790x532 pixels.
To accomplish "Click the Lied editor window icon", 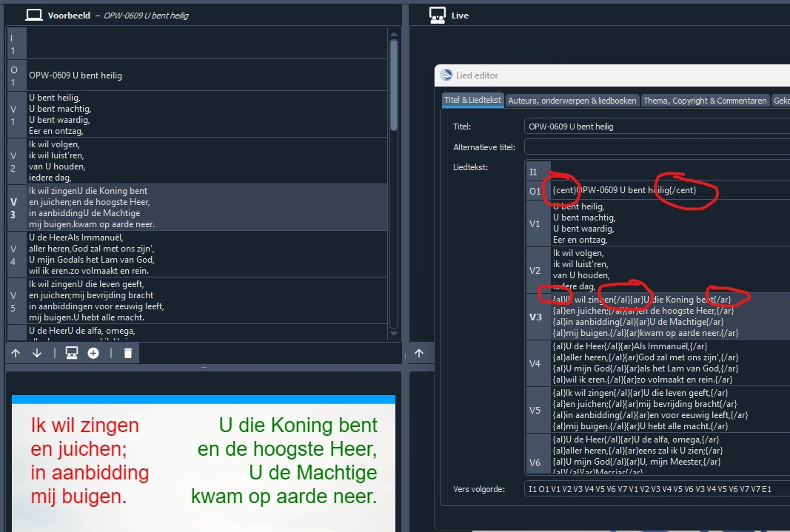I will point(446,75).
